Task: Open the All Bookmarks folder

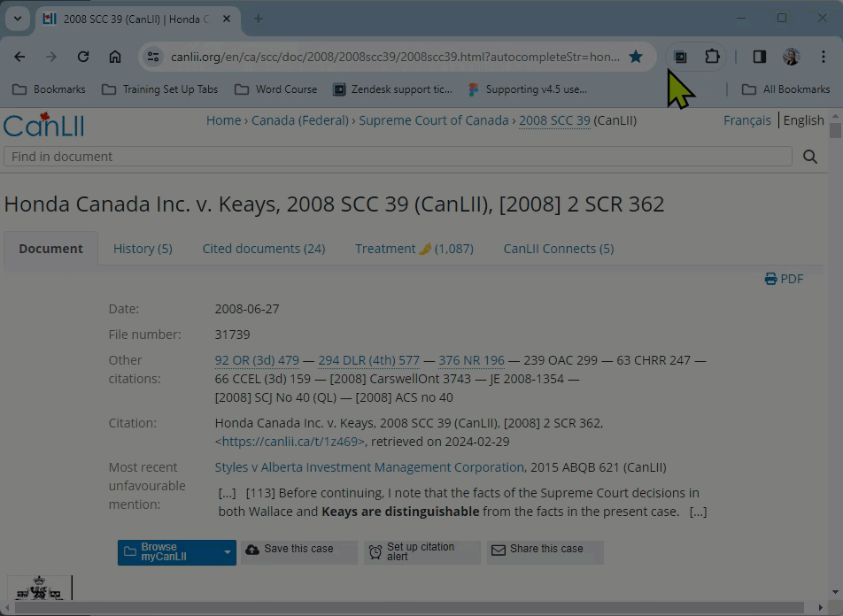Action: point(786,89)
